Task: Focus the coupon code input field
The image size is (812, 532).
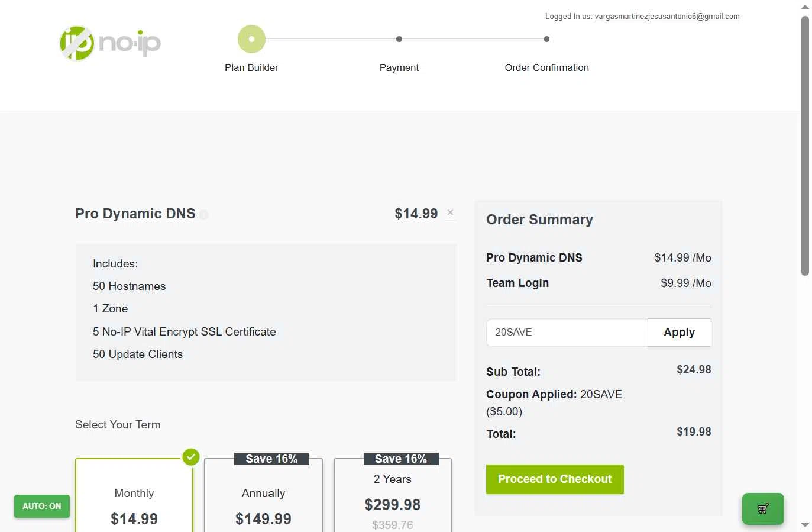Action: 567,333
